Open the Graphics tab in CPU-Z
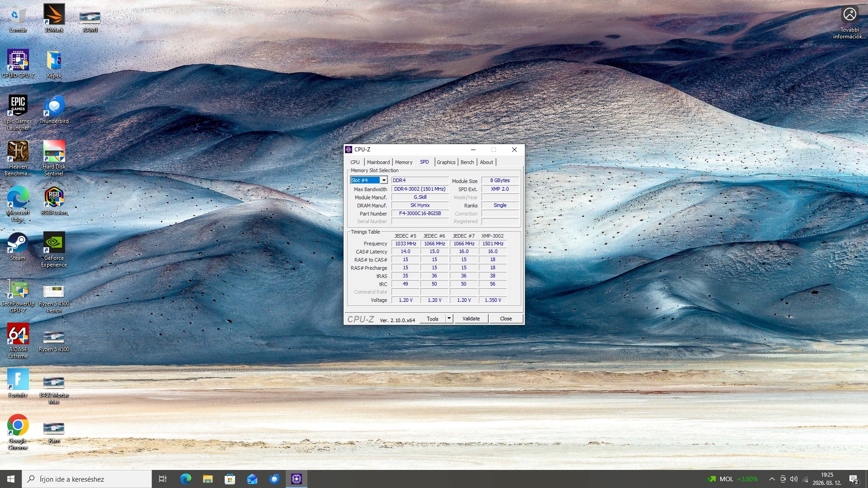The width and height of the screenshot is (868, 488). click(446, 162)
